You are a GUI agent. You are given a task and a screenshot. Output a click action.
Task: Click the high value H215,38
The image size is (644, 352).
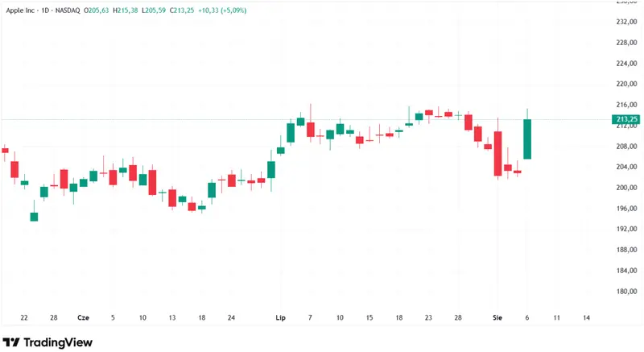point(126,10)
